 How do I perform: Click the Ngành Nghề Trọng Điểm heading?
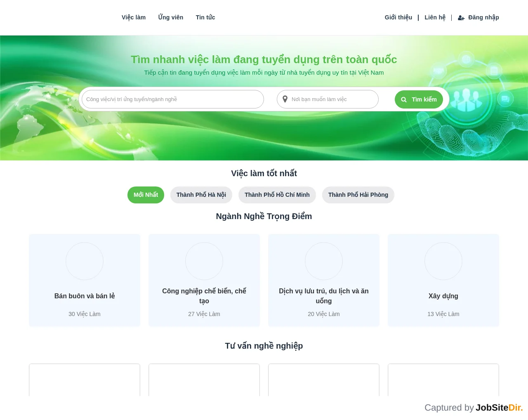(264, 216)
